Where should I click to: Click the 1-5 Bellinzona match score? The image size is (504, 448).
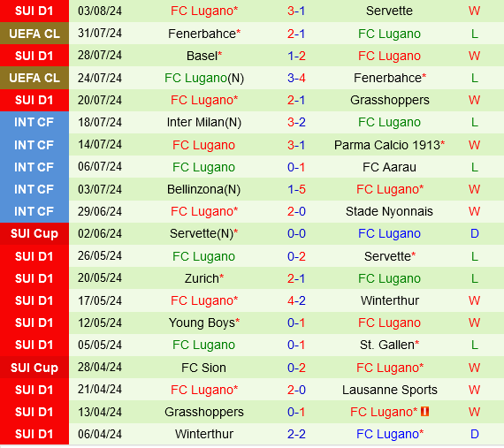tap(296, 189)
